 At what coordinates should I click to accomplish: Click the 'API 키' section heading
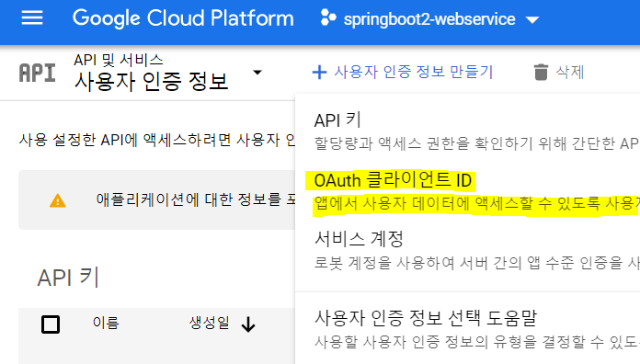[x=68, y=278]
